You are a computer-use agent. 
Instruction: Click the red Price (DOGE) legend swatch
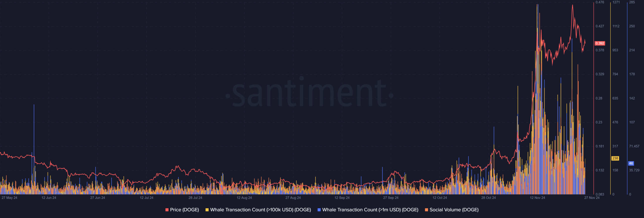tap(167, 210)
